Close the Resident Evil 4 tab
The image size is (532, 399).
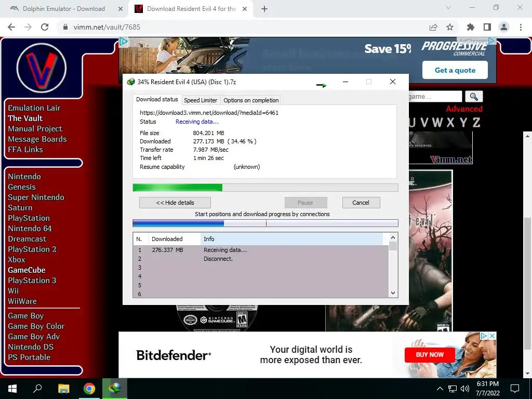click(245, 9)
